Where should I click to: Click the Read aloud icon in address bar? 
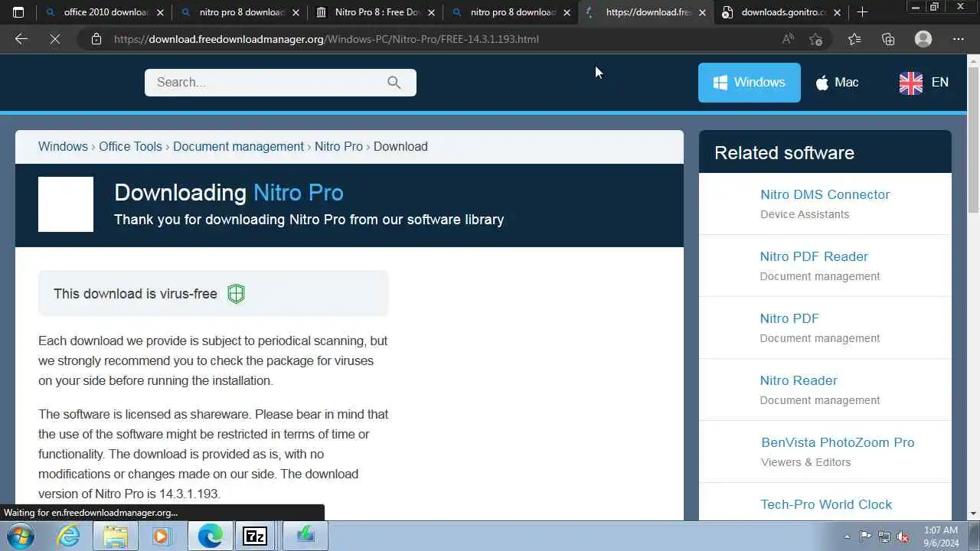(x=788, y=39)
